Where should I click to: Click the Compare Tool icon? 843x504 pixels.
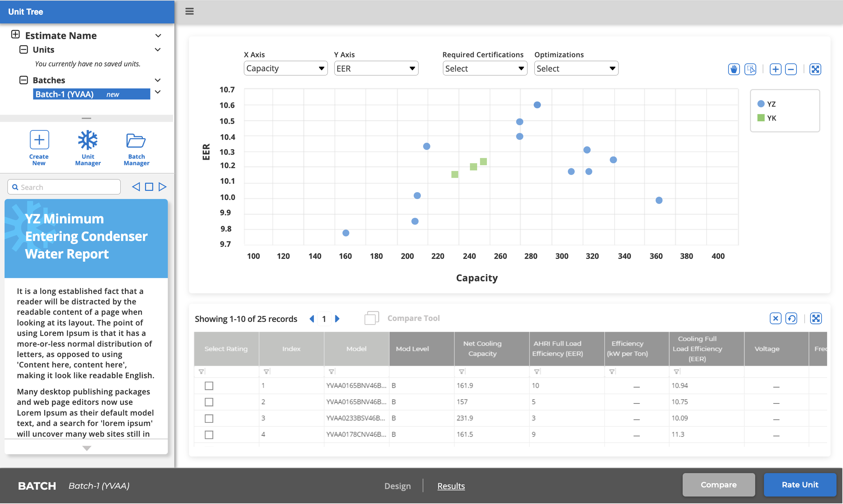[x=372, y=318]
